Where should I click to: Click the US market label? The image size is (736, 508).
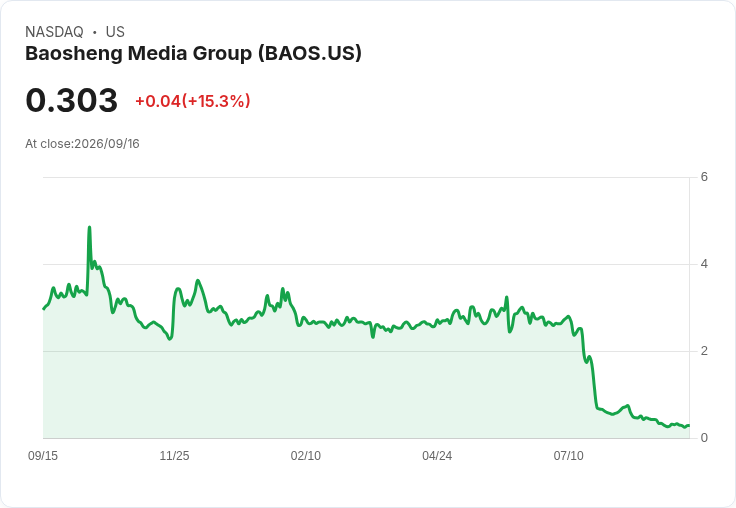pyautogui.click(x=115, y=32)
